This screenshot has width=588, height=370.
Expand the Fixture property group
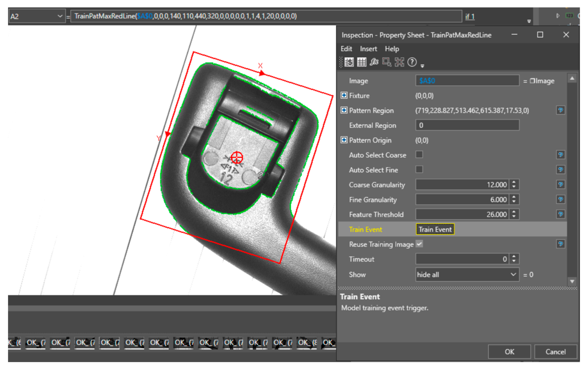tap(344, 95)
